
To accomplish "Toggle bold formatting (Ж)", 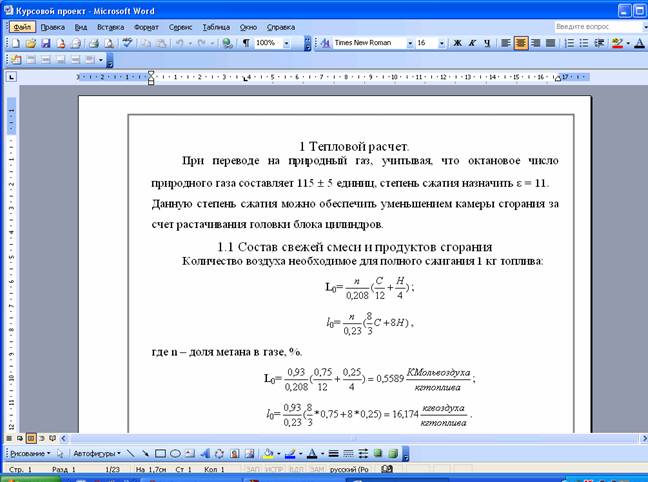I will [457, 43].
